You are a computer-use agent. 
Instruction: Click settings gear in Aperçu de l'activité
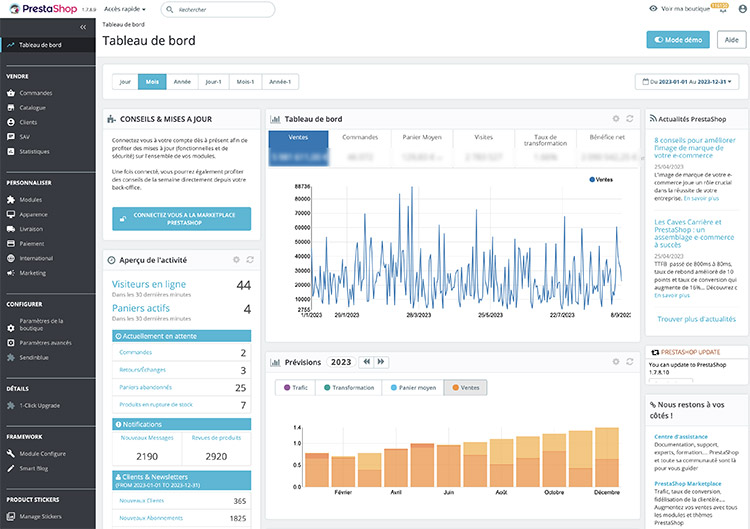236,260
